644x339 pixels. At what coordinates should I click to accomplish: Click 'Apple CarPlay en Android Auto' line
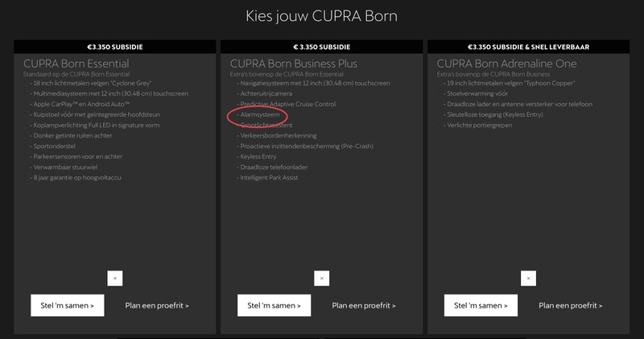coord(81,105)
